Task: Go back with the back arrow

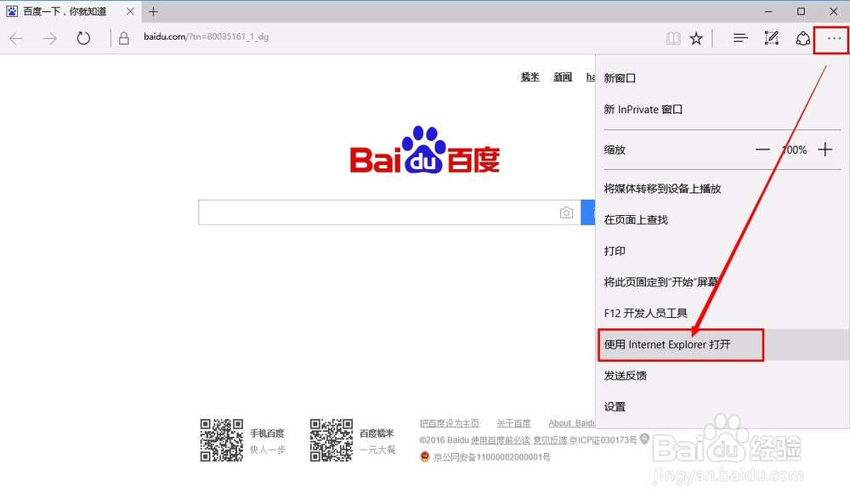Action: click(x=16, y=38)
